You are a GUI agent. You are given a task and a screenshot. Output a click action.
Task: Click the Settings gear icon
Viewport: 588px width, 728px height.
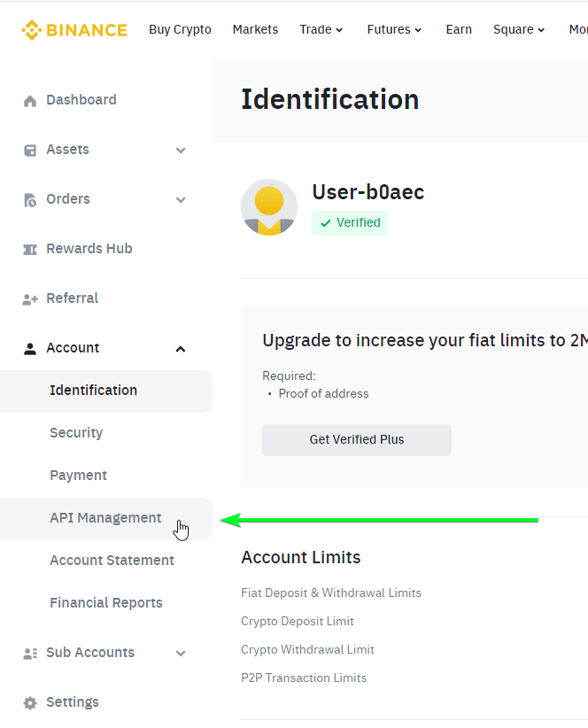(30, 703)
